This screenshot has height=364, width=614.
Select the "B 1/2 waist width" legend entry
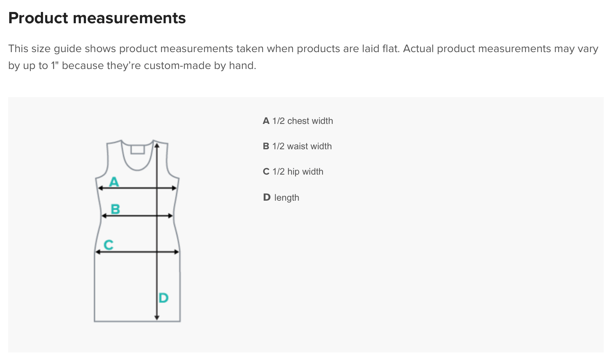(x=297, y=146)
